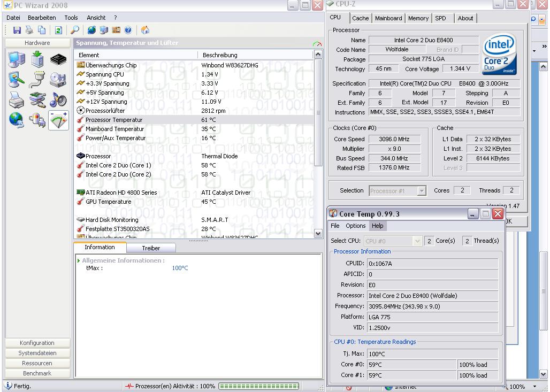Switch to the SPD tab in CPU-Z
This screenshot has height=392, width=550.
click(x=440, y=18)
